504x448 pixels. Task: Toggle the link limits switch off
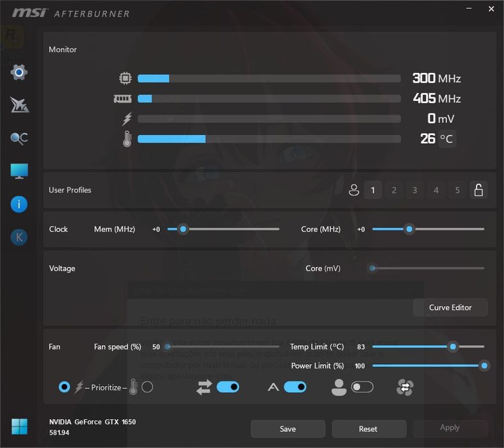(228, 387)
